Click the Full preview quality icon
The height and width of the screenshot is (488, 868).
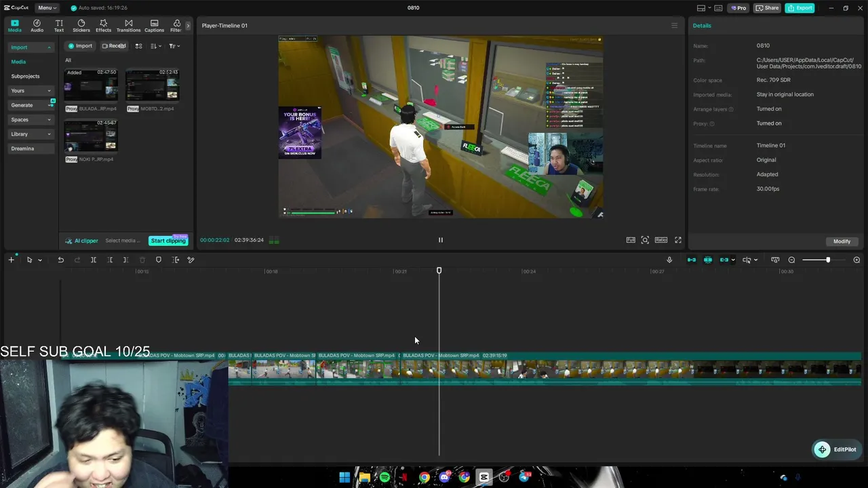click(x=631, y=240)
